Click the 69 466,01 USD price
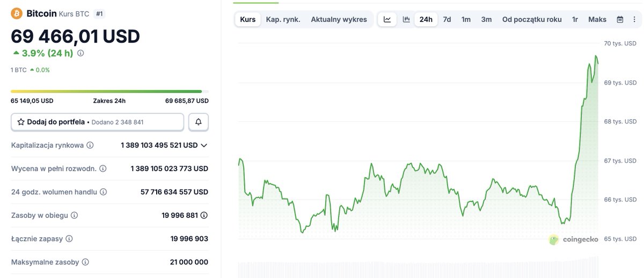Image resolution: width=644 pixels, height=278 pixels. tap(76, 36)
